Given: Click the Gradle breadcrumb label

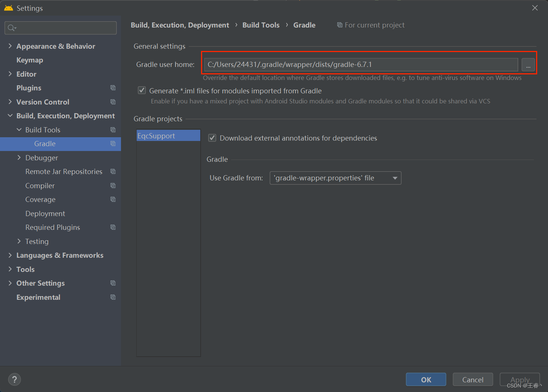Looking at the screenshot, I should click(304, 25).
